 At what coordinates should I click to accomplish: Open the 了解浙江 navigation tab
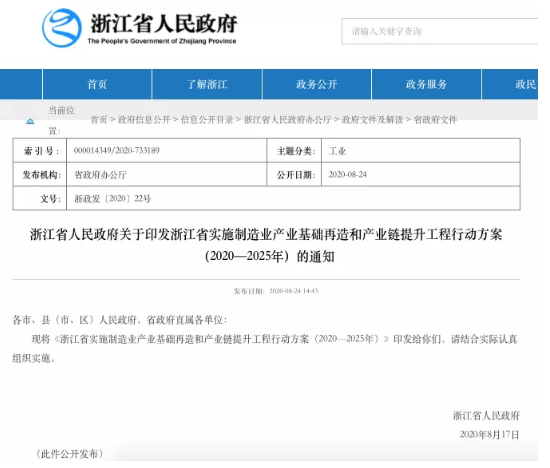[207, 84]
